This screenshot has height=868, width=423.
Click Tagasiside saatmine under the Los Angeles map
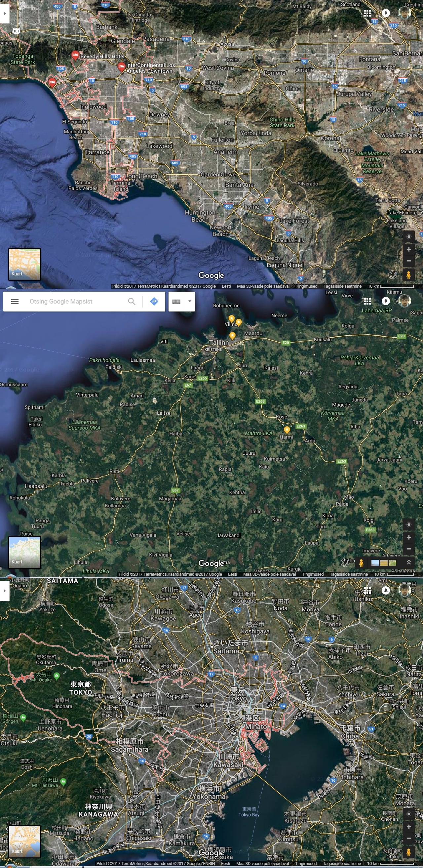(x=342, y=286)
